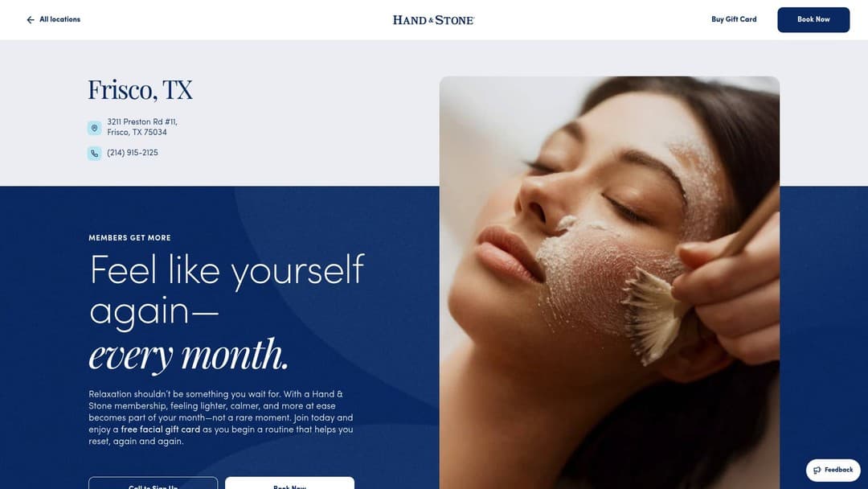
Task: Call the (214) 915-2125 phone number
Action: (x=133, y=153)
